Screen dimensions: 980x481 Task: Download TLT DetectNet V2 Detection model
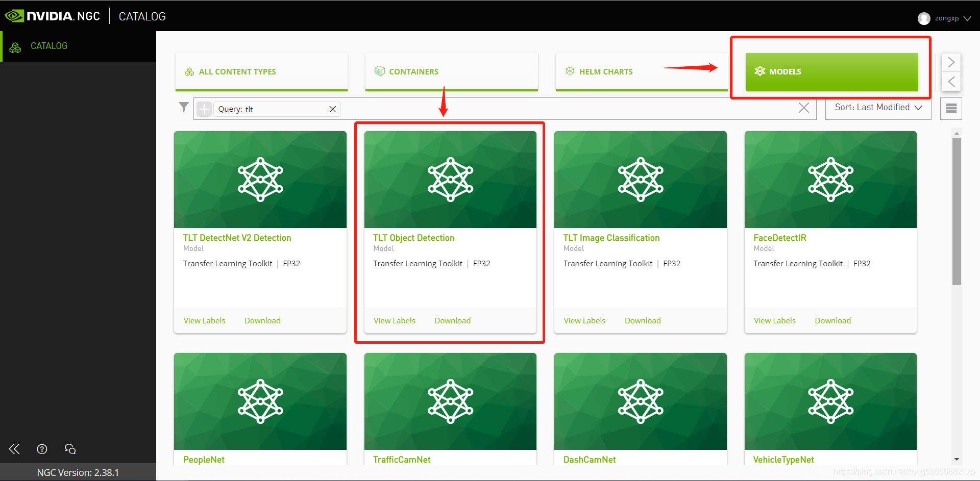click(x=262, y=321)
